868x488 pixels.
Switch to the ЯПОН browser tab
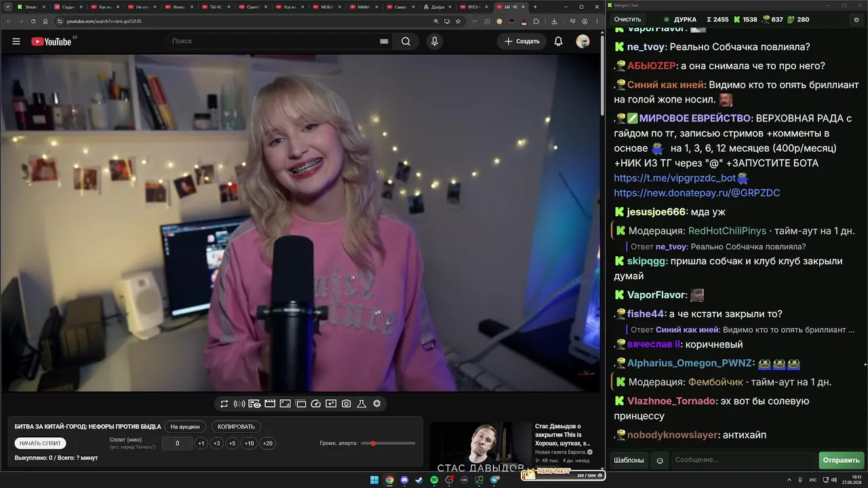click(473, 7)
